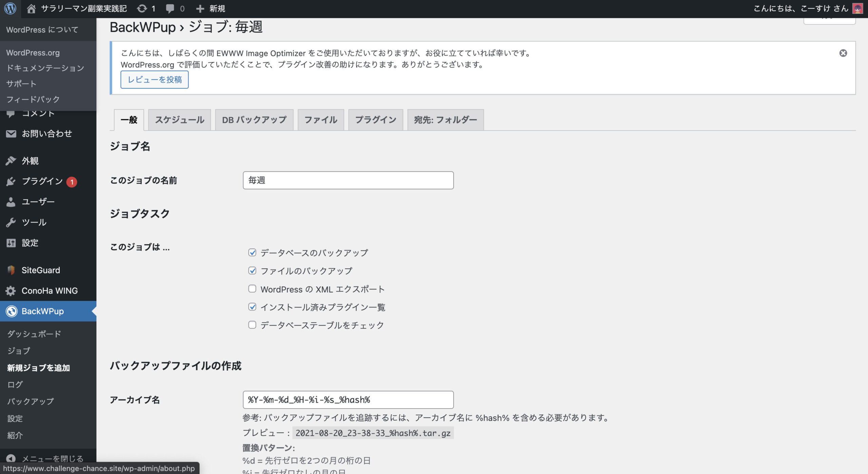The width and height of the screenshot is (868, 474).
Task: Click the レビューを投稿 button
Action: point(155,80)
